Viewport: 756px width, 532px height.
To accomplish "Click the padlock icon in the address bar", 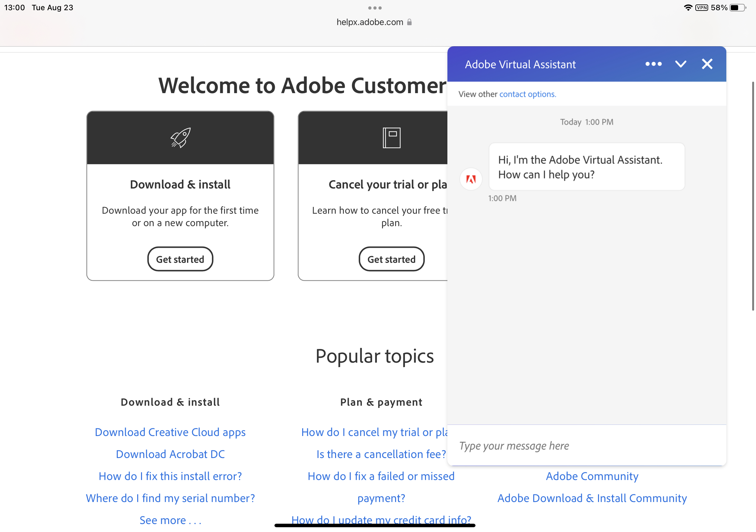I will coord(410,22).
